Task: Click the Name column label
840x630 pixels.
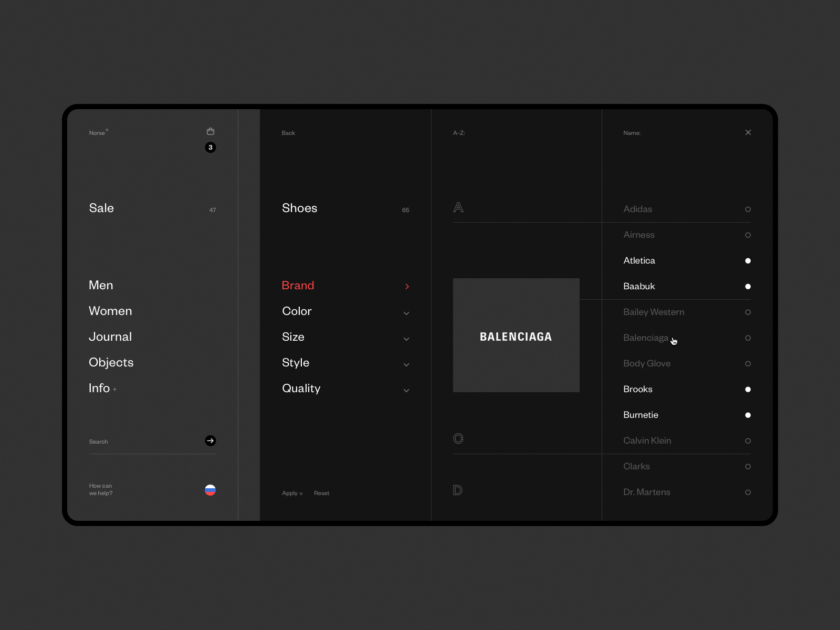Action: point(632,133)
